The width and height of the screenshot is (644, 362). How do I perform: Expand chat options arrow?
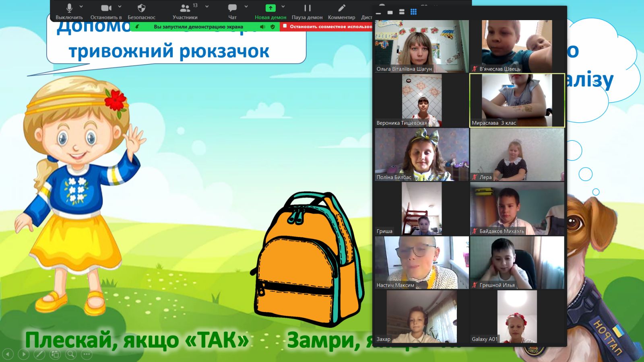coord(246,6)
